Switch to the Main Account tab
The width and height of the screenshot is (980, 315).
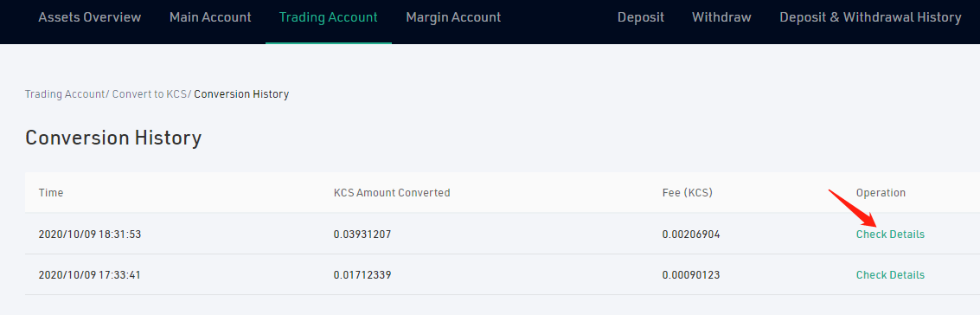[x=210, y=17]
